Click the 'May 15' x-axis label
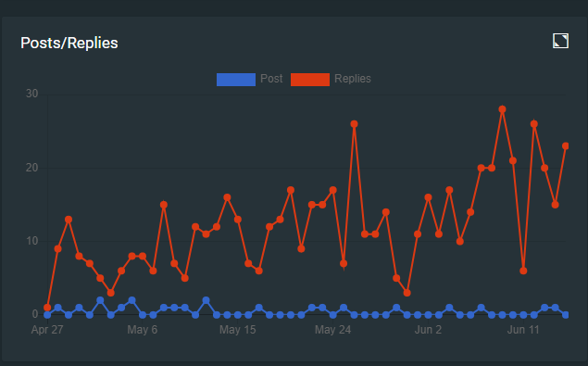This screenshot has height=366, width=588. (237, 330)
